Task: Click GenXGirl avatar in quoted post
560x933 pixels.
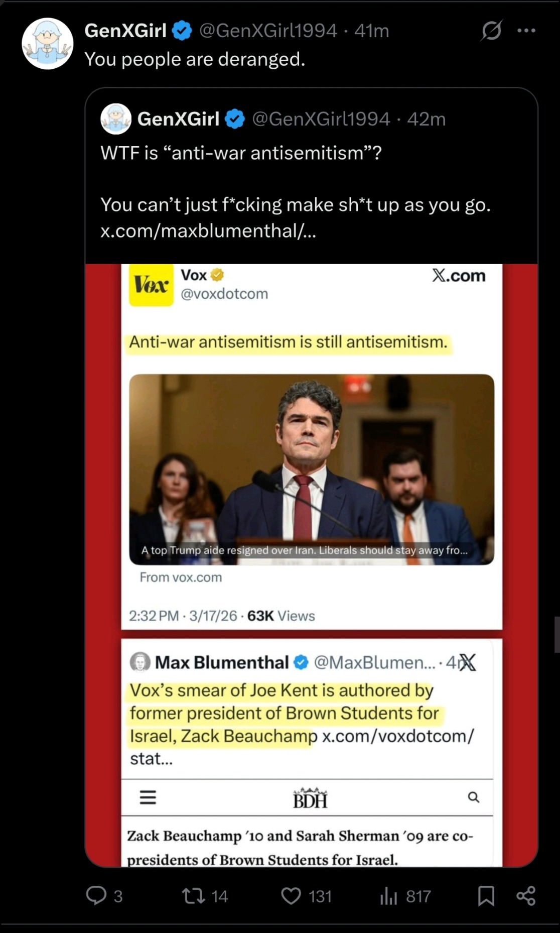Action: pyautogui.click(x=116, y=119)
